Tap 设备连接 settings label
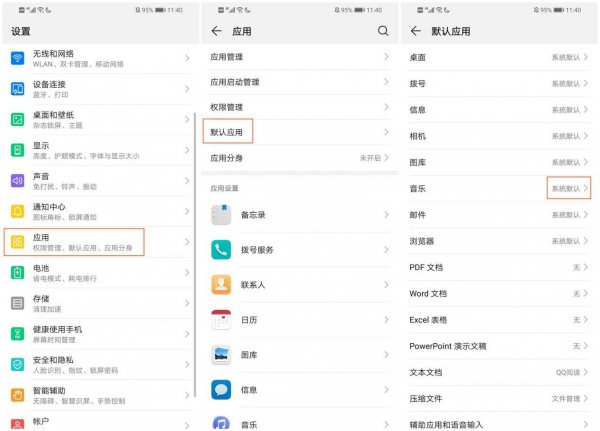Viewport: 600px width, 431px height. (x=49, y=84)
